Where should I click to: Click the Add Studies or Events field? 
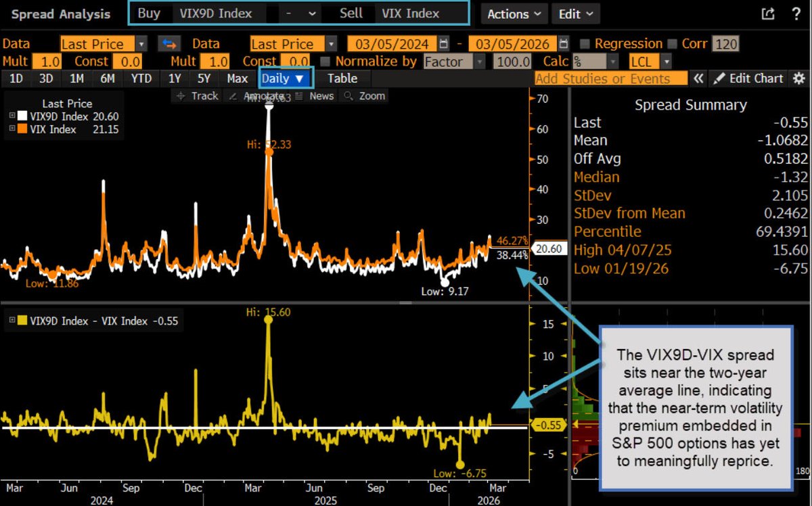(x=611, y=78)
